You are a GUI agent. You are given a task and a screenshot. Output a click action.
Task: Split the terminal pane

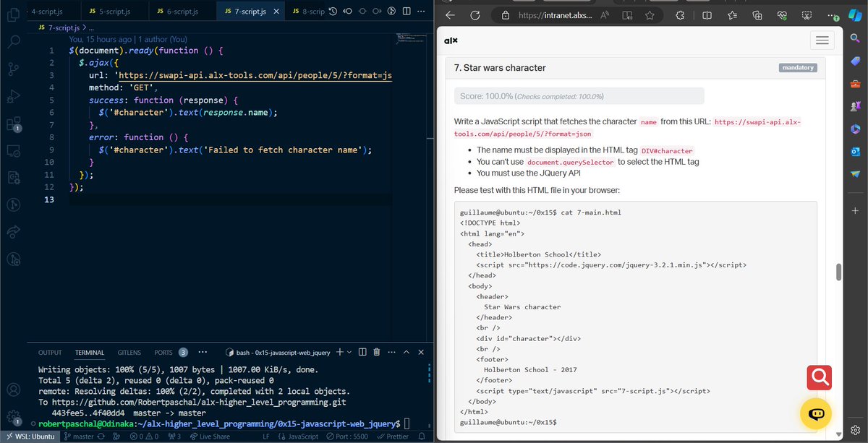[x=362, y=352]
